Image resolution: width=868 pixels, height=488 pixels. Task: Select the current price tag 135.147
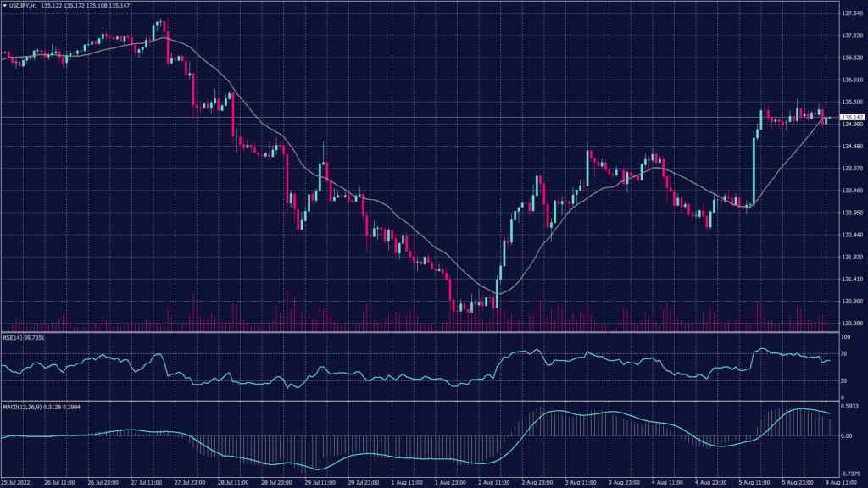tap(851, 117)
